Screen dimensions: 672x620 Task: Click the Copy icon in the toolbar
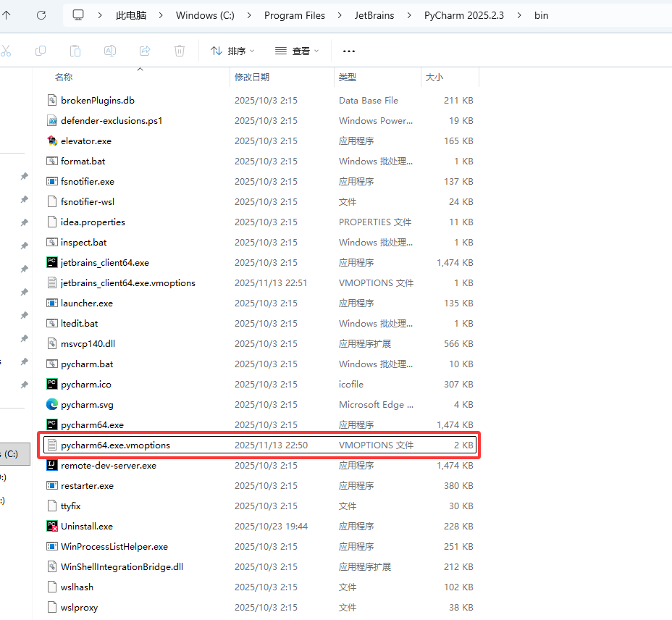[x=41, y=51]
